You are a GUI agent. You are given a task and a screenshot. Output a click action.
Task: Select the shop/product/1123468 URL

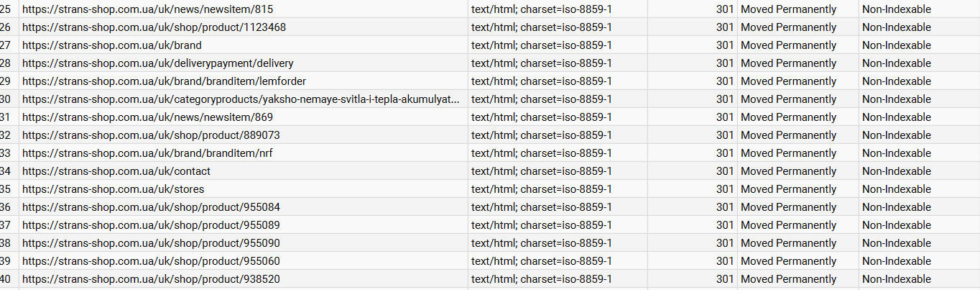154,27
